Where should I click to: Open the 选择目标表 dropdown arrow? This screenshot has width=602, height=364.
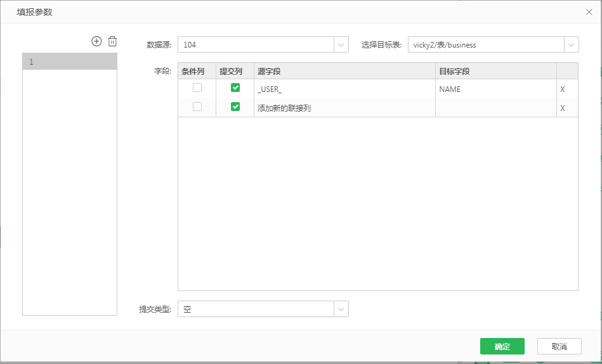coord(572,44)
